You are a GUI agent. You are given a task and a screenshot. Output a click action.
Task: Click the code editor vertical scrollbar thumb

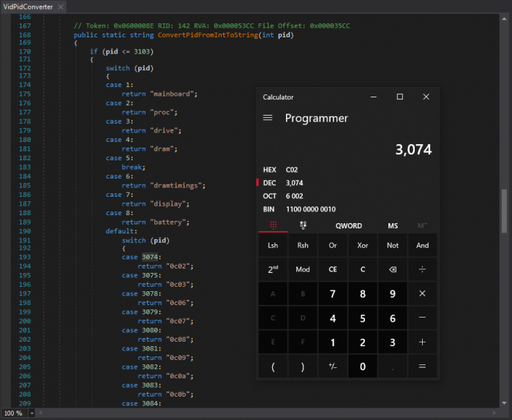coord(504,211)
